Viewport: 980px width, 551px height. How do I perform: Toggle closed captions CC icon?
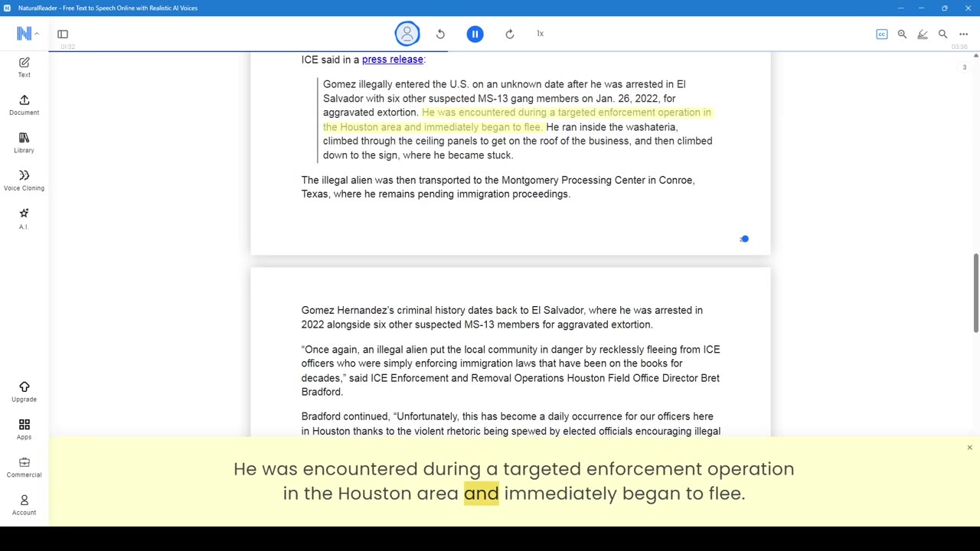(882, 34)
